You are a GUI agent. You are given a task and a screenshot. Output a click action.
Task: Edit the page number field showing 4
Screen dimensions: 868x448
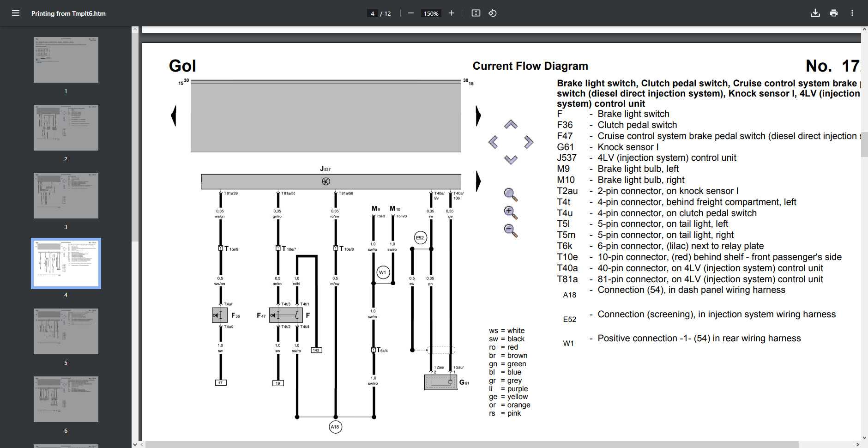tap(372, 13)
